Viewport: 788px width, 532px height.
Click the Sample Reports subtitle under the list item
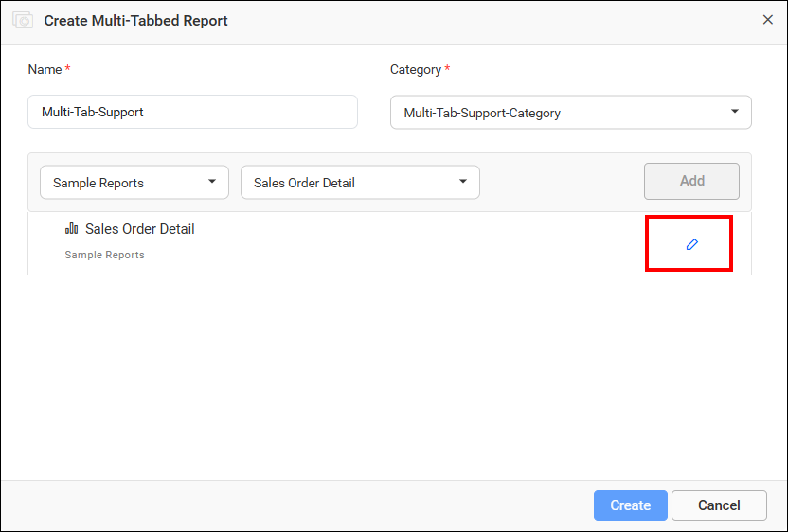pyautogui.click(x=104, y=255)
